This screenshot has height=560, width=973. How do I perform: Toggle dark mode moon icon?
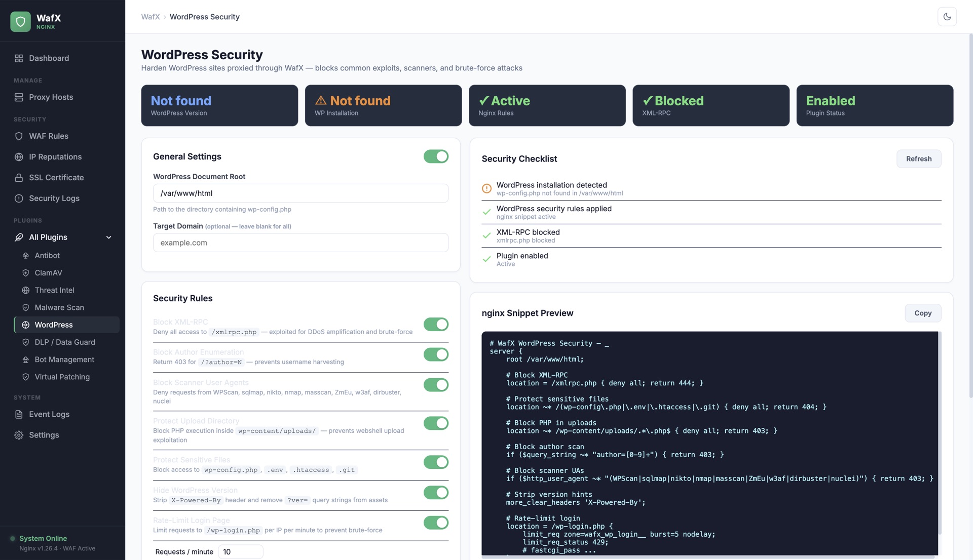click(947, 17)
